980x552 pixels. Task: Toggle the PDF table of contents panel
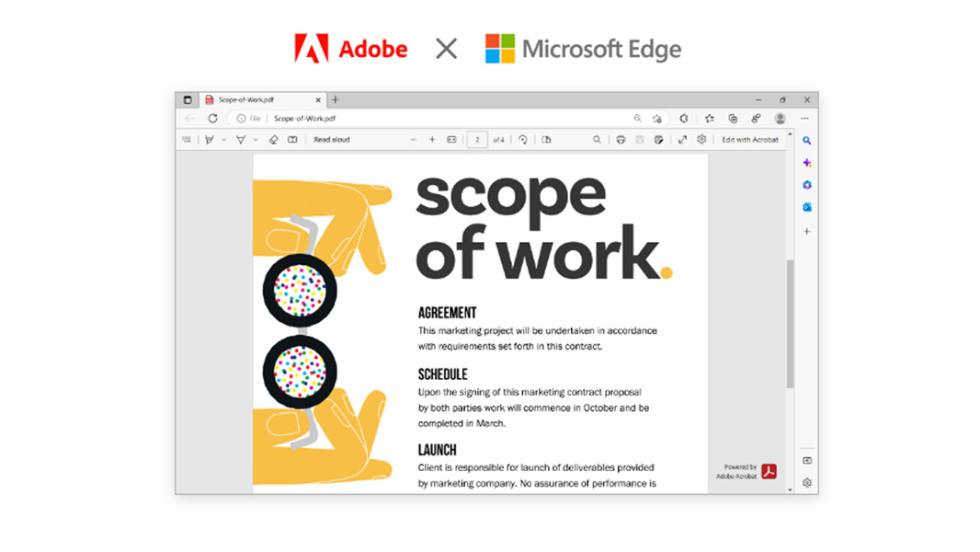187,140
